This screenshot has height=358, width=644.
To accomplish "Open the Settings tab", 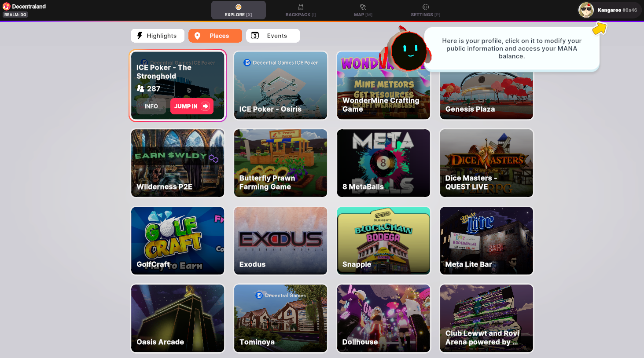I will point(425,10).
